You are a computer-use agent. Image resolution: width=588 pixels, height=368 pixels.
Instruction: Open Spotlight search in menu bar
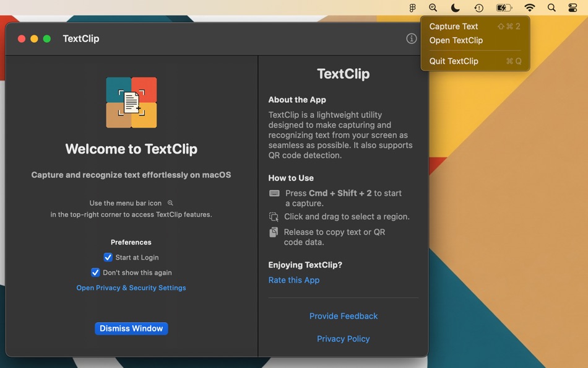551,7
